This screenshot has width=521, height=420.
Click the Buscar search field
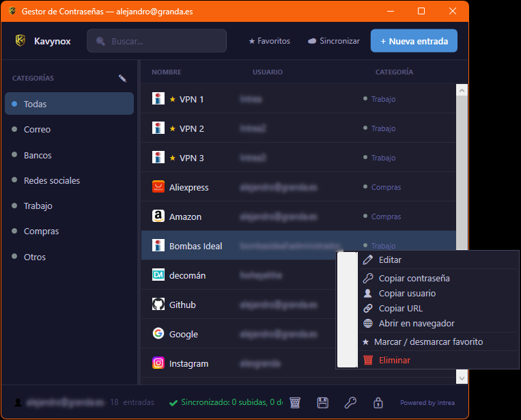156,40
